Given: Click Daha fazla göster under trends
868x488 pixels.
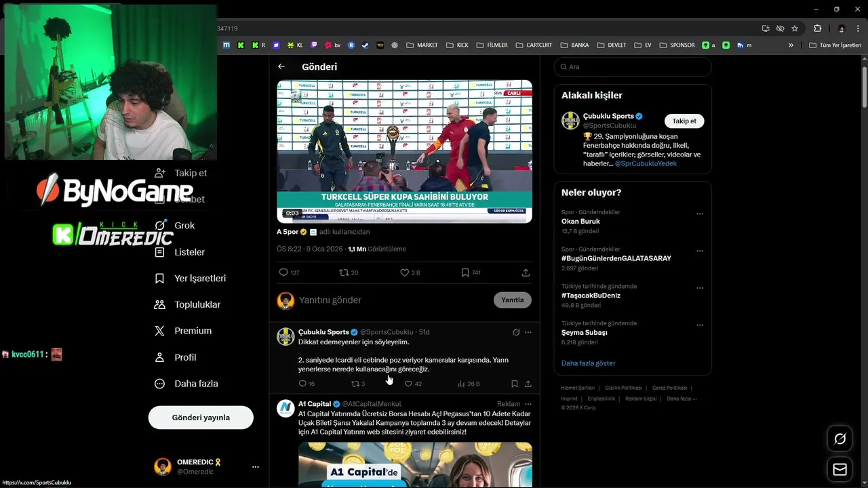Looking at the screenshot, I should pos(588,363).
